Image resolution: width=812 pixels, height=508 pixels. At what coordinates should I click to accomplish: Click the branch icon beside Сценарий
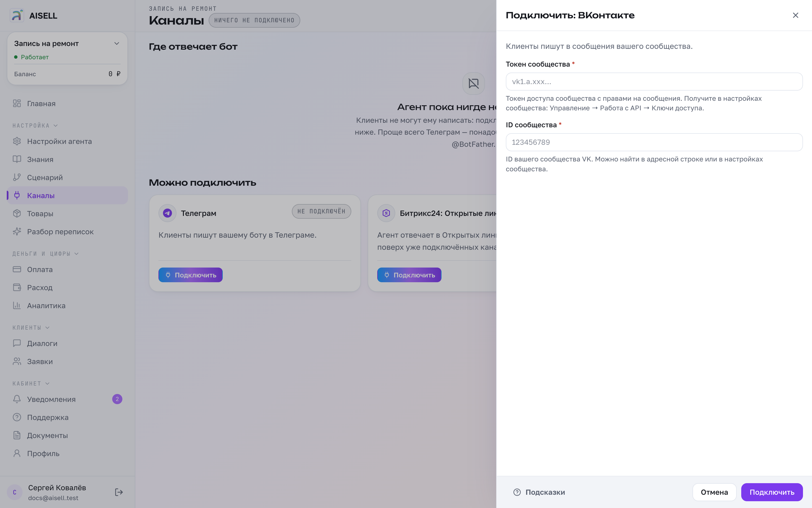[17, 178]
